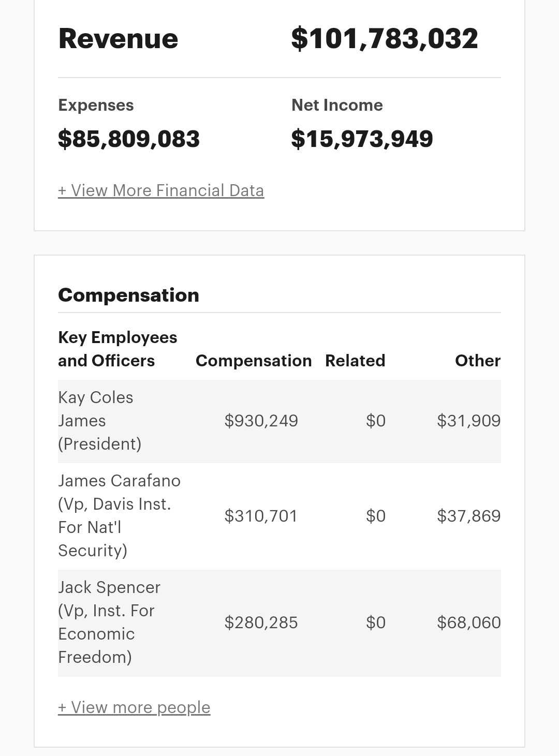The image size is (559, 756).
Task: Select the $85,809,083 expenses figure
Action: 129,139
